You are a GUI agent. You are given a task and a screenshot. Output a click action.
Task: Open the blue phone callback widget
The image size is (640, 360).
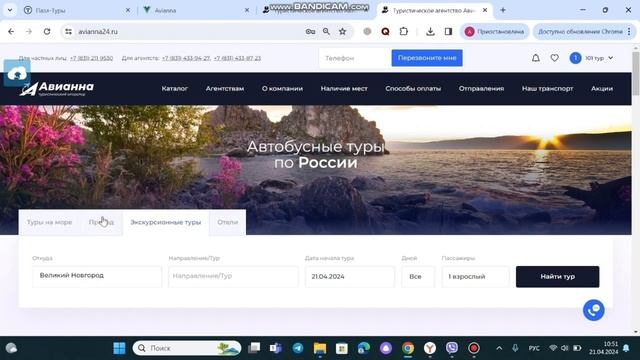593,310
